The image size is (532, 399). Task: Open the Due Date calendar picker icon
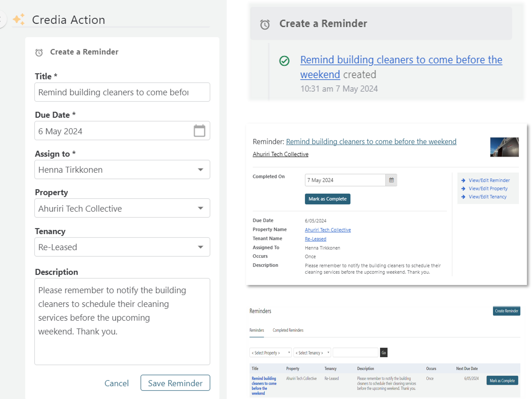tap(199, 131)
